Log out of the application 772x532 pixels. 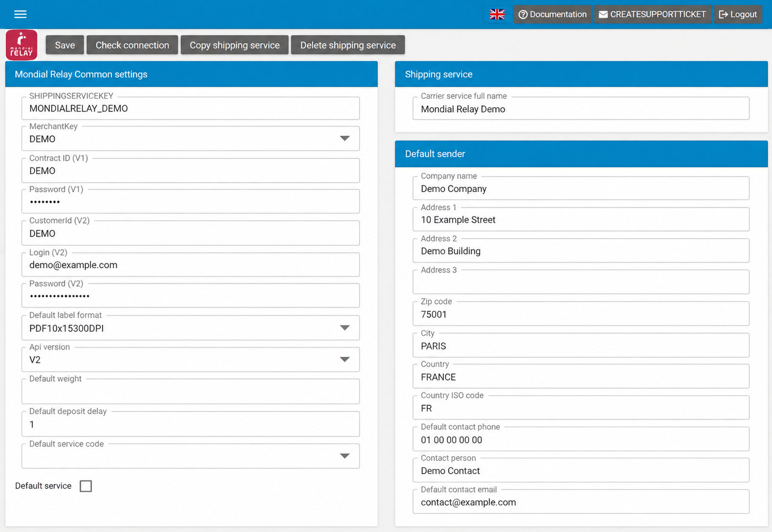tap(738, 14)
